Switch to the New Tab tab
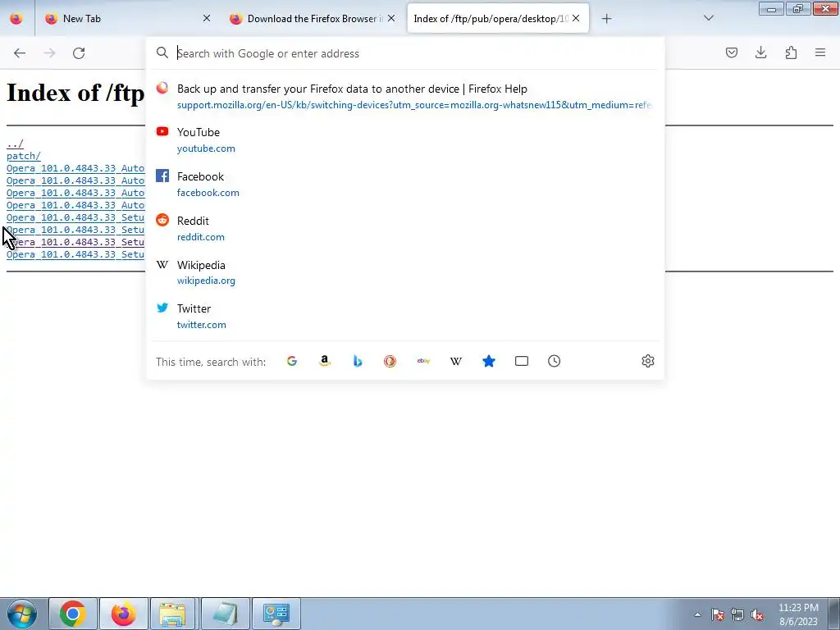The width and height of the screenshot is (840, 630). coord(127,18)
